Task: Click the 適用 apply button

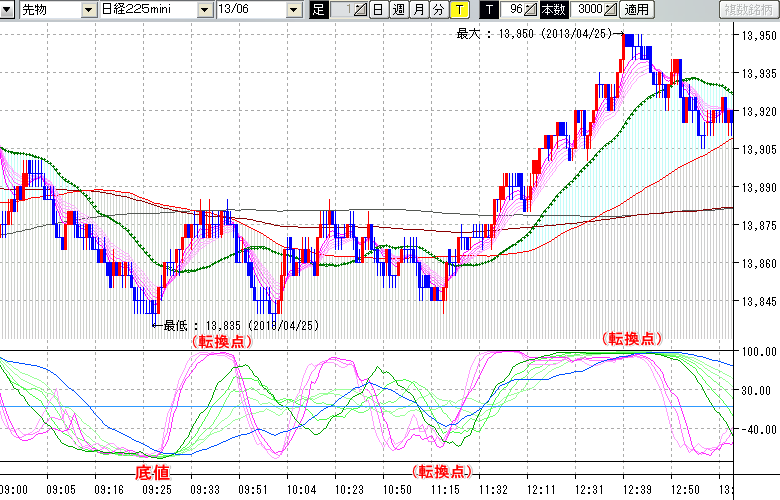Action: 637,10
